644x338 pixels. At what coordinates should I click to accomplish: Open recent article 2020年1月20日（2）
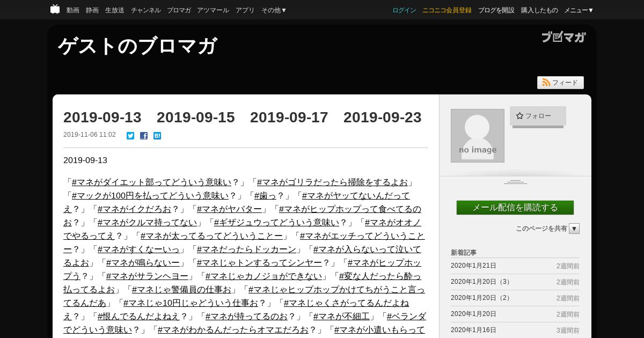coord(481,298)
